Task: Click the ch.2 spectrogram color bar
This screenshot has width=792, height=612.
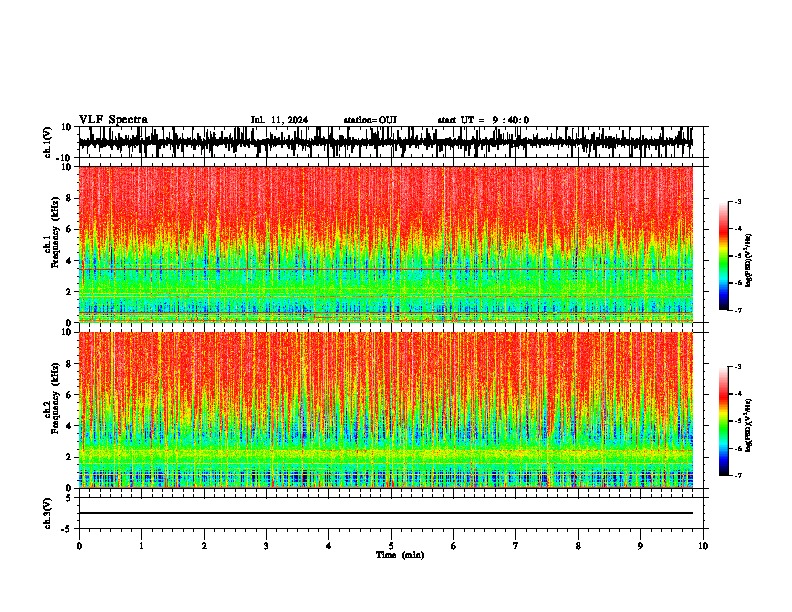Action: [724, 421]
